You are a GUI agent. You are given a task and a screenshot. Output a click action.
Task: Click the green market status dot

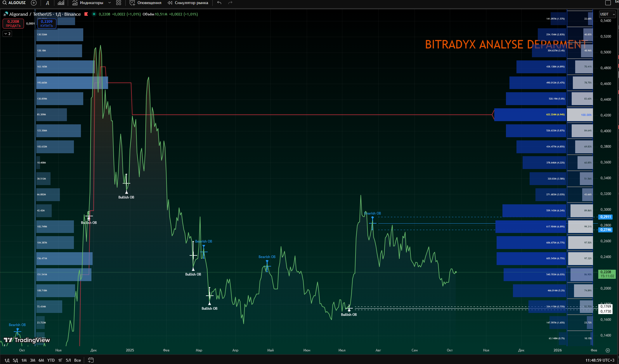pyautogui.click(x=94, y=14)
